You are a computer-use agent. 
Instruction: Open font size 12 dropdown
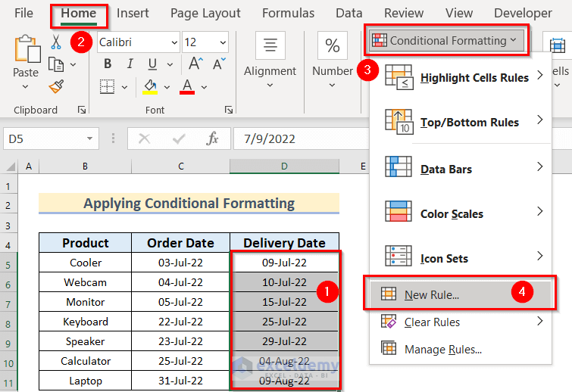click(223, 42)
